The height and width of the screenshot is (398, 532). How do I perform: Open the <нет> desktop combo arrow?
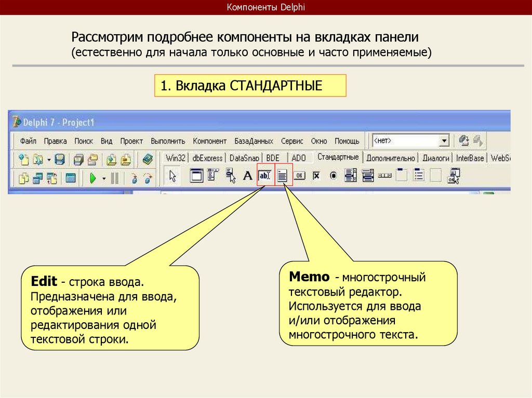point(444,141)
